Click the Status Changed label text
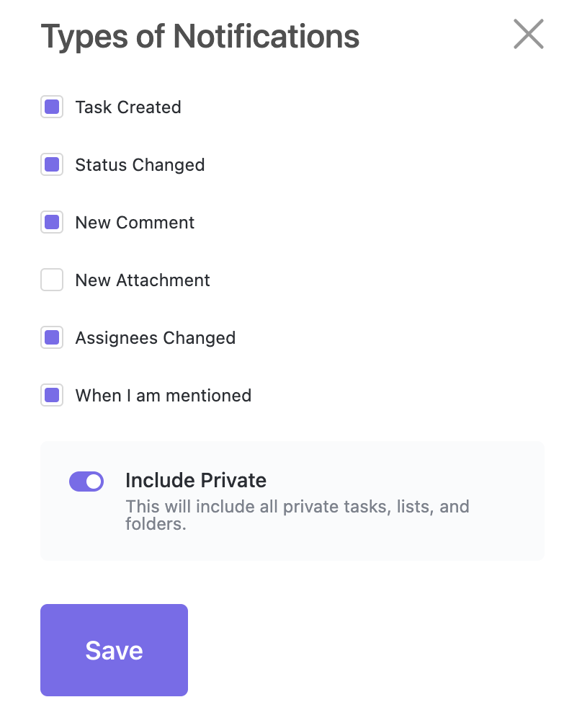 (x=140, y=165)
